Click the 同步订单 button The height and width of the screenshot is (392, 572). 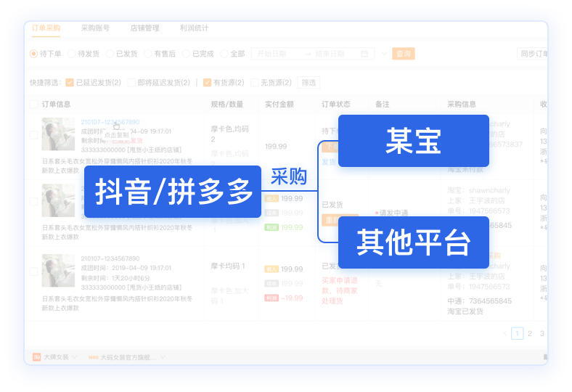click(x=533, y=54)
